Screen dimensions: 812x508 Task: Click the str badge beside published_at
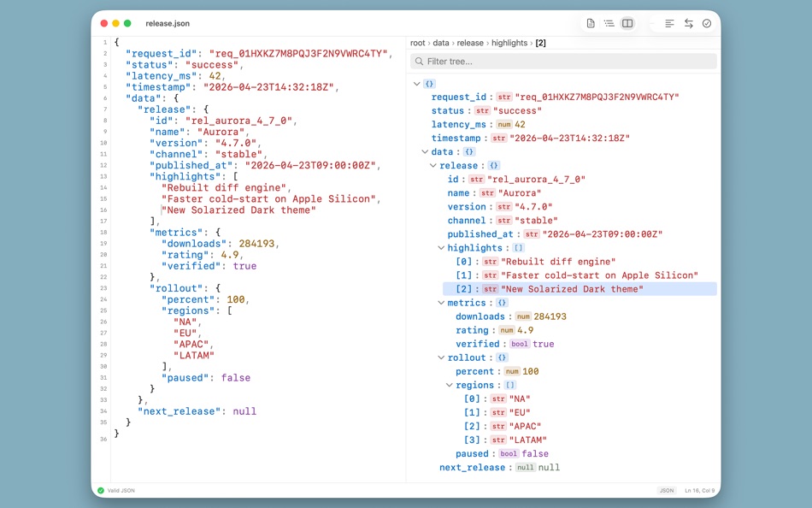click(532, 234)
